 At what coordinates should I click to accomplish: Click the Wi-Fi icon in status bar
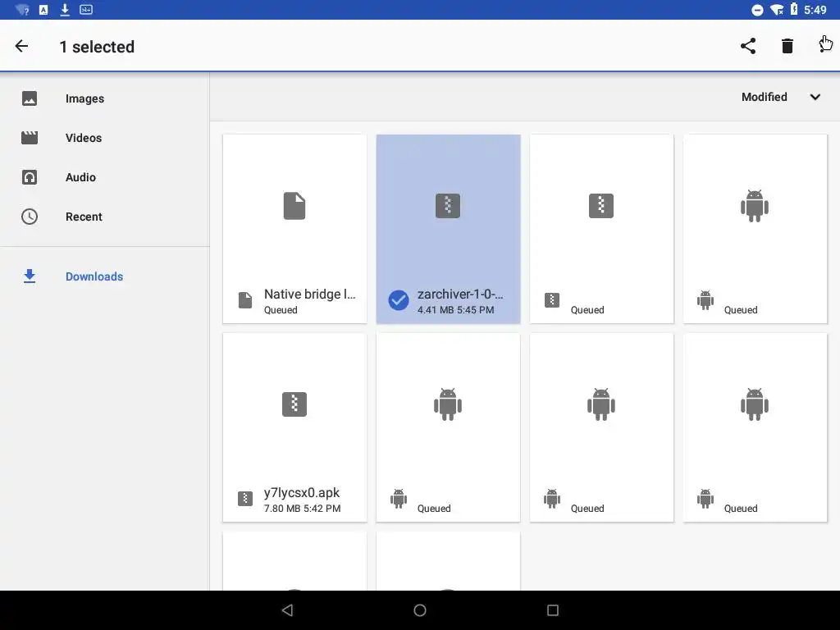coord(776,10)
